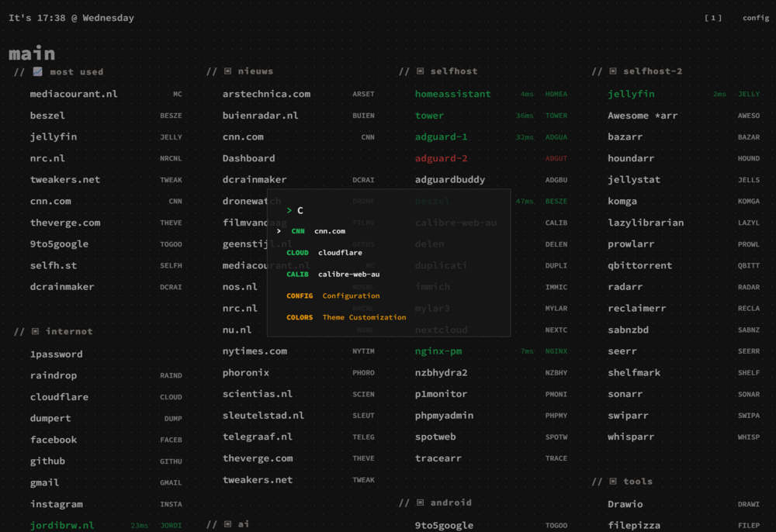The height and width of the screenshot is (532, 776).
Task: Open jellyfin in the most used list
Action: click(54, 136)
